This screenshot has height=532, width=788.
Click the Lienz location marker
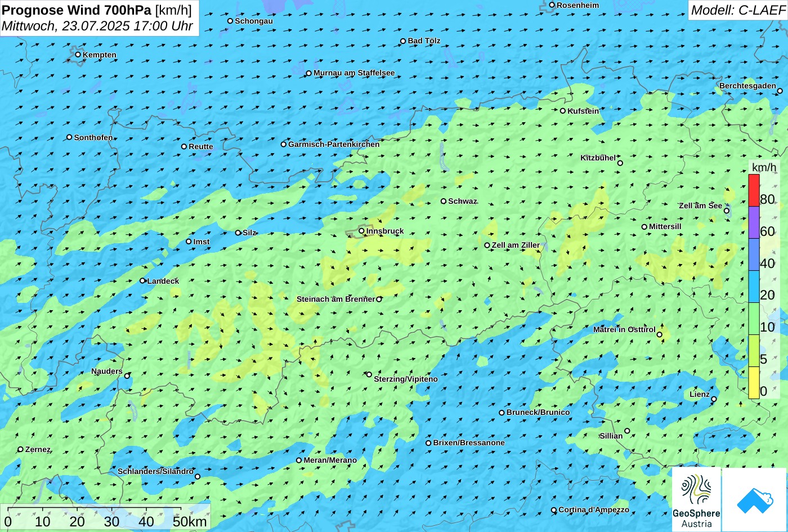714,399
